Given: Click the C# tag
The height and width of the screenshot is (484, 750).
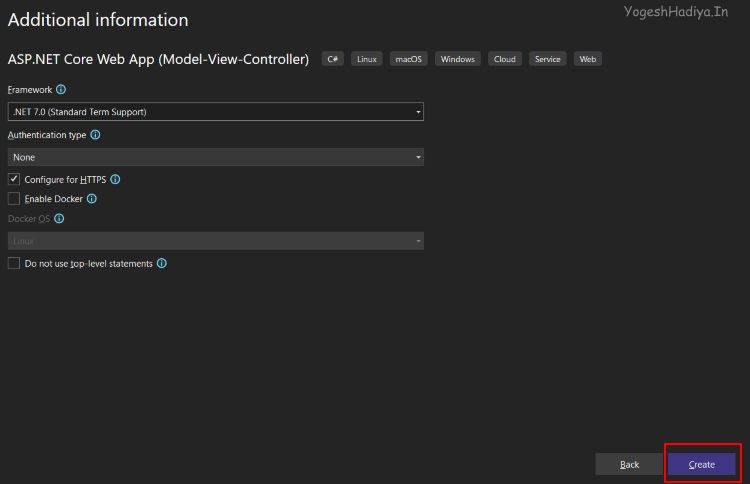Looking at the screenshot, I should (334, 59).
